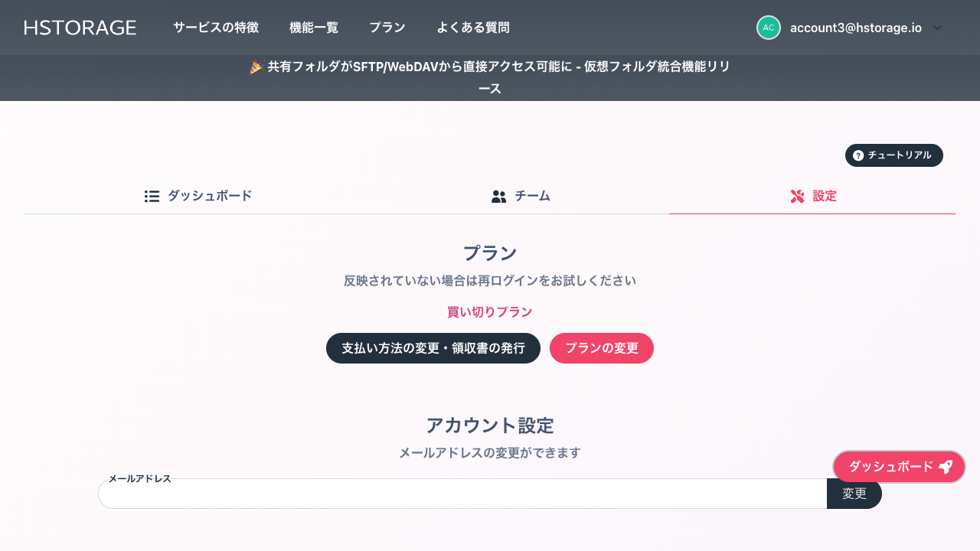Click 支払い方法の変更・領収書の発行 button

click(433, 348)
